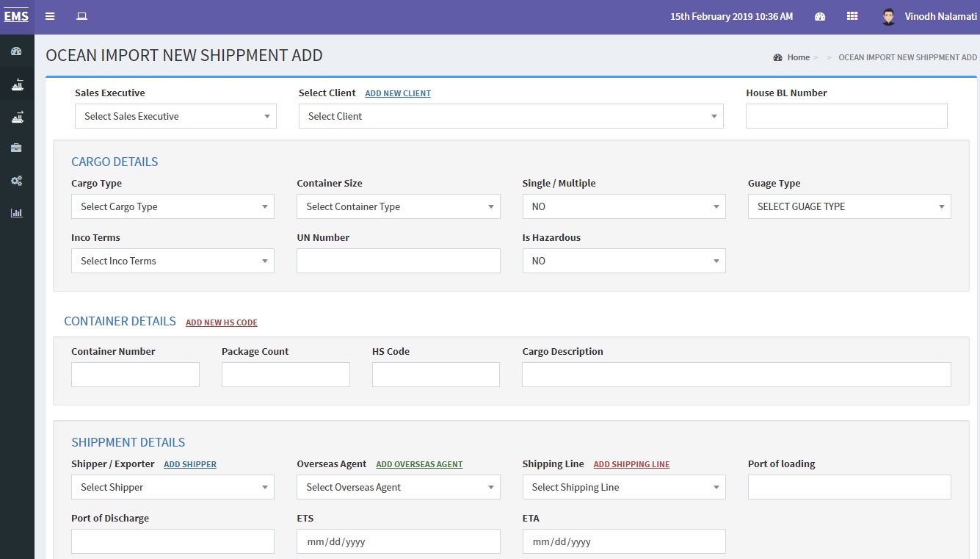Open the export ship icon in the sidebar
Viewport: 980px width, 559px height.
click(17, 117)
